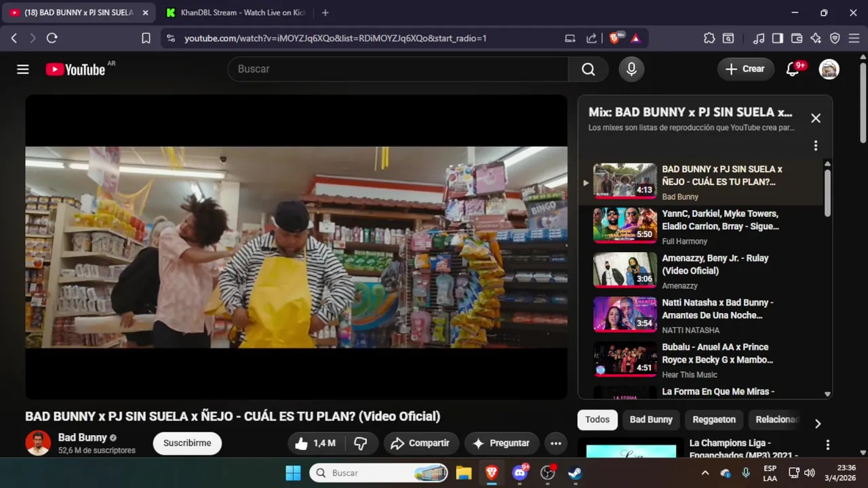
Task: Start voice search with the microphone
Action: point(631,69)
